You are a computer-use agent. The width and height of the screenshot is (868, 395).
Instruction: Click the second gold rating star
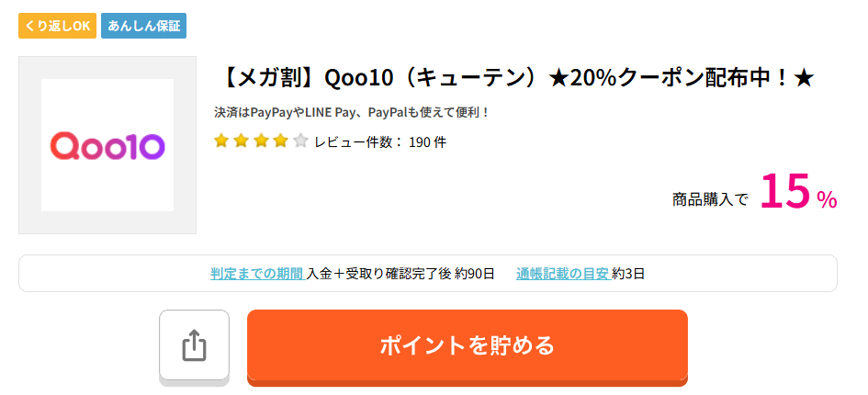(x=242, y=141)
